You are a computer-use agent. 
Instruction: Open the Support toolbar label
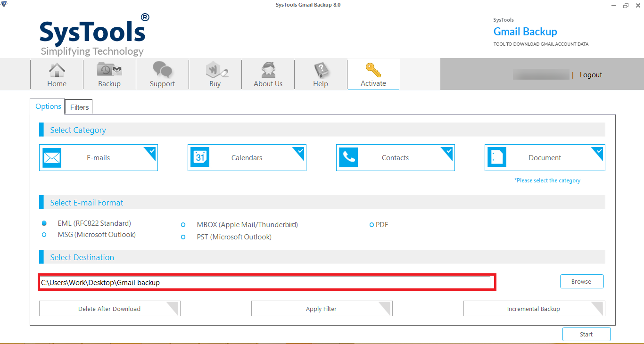pos(162,84)
